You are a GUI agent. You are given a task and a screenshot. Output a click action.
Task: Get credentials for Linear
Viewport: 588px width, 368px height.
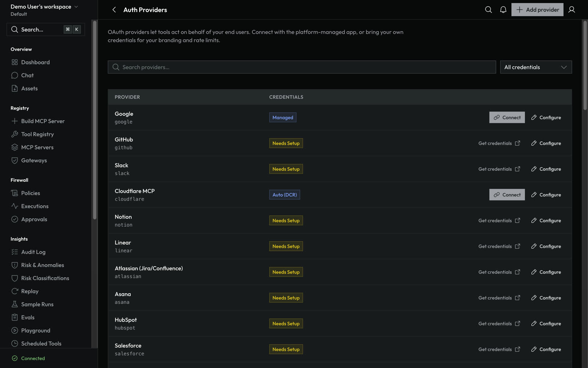tap(499, 246)
